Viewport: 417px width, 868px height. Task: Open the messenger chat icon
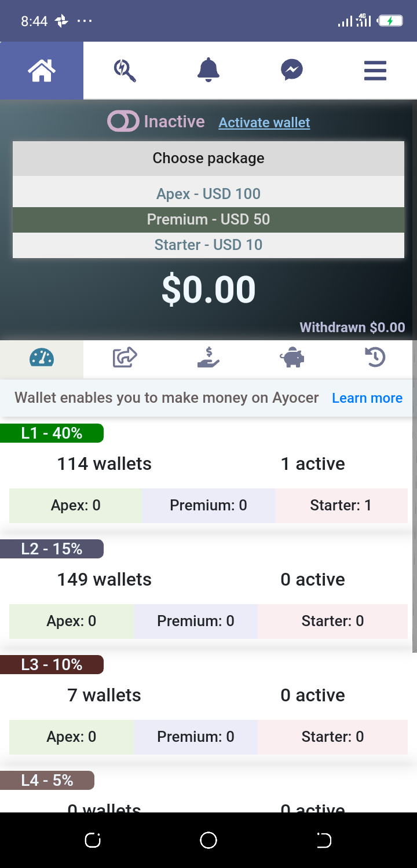292,71
